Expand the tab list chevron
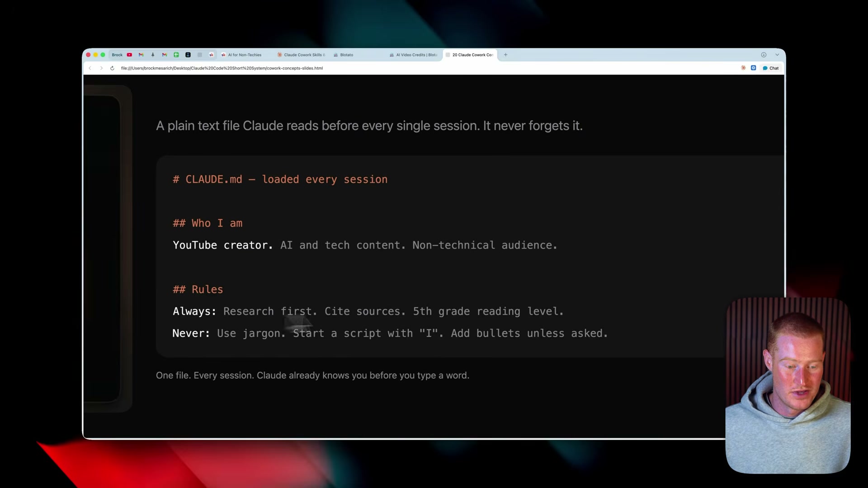This screenshot has width=868, height=488. tap(777, 55)
